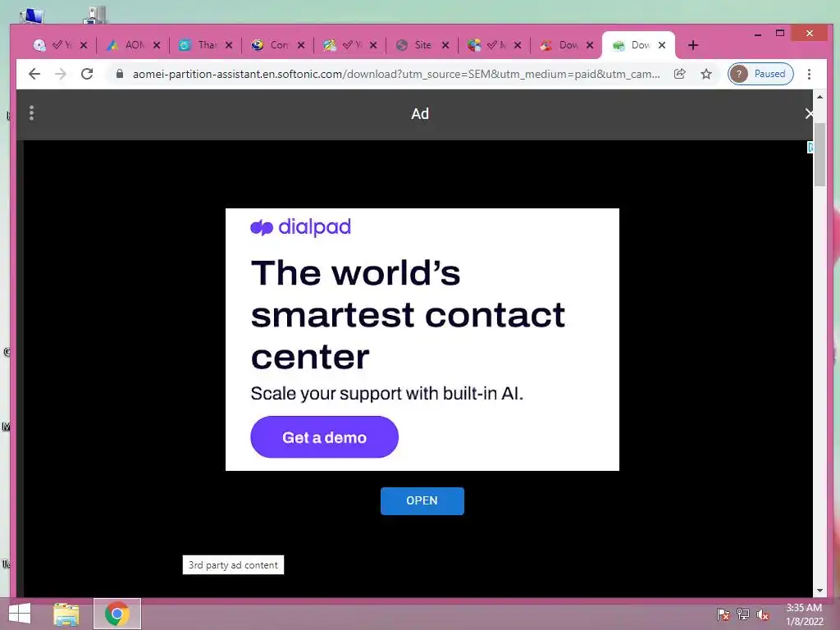Reload the page with the refresh icon

click(87, 74)
